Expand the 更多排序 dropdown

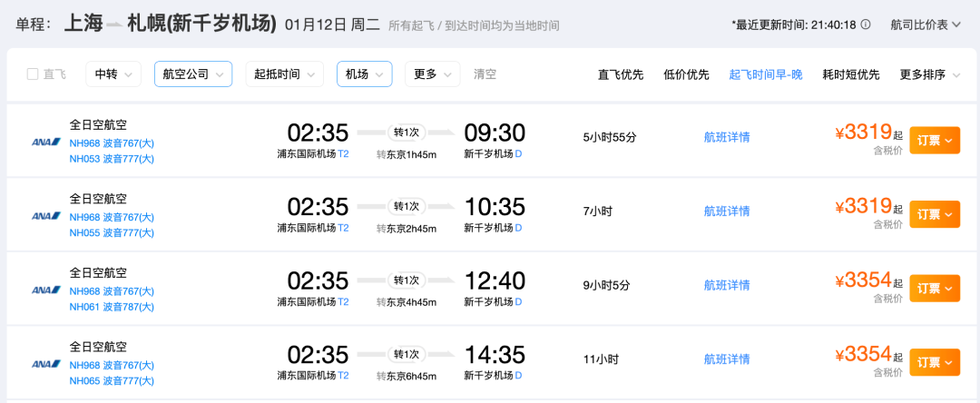click(930, 75)
